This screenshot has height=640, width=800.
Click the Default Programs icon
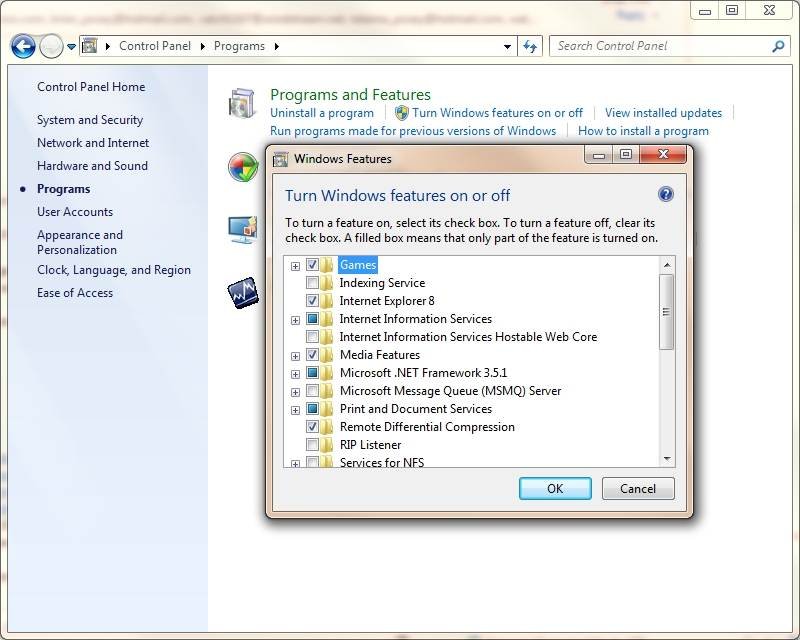(x=243, y=167)
